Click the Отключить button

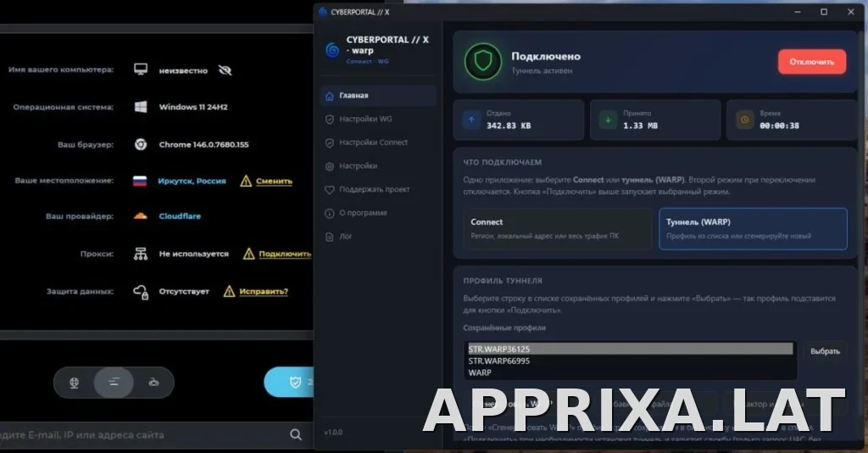811,62
